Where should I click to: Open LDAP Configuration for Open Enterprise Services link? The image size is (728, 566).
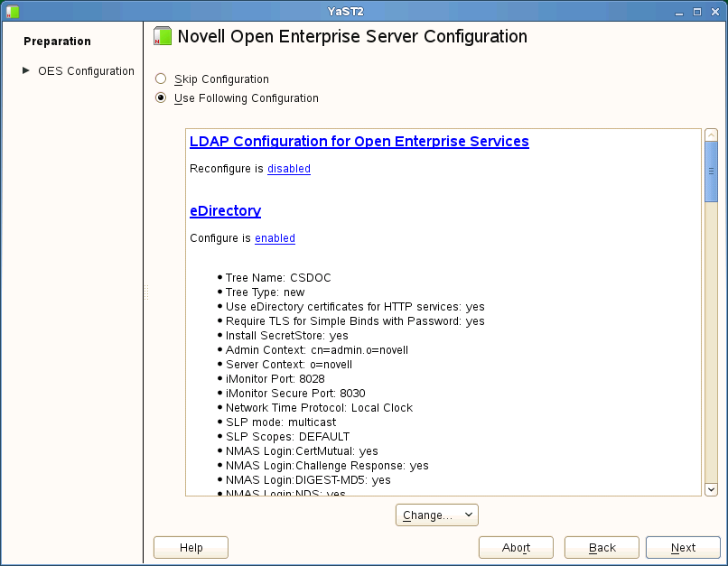tap(359, 141)
